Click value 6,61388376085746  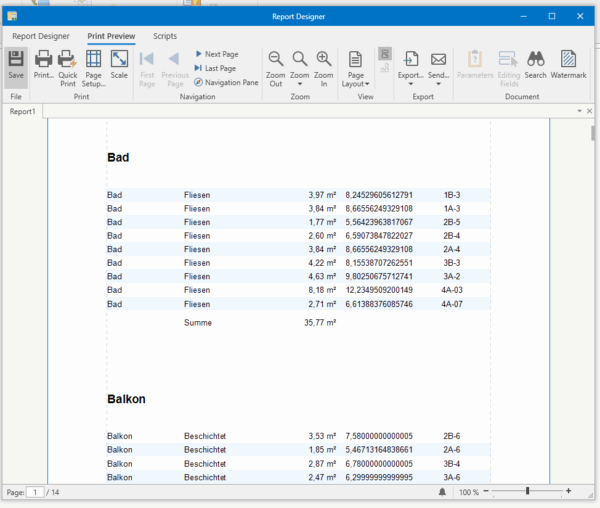(x=379, y=304)
